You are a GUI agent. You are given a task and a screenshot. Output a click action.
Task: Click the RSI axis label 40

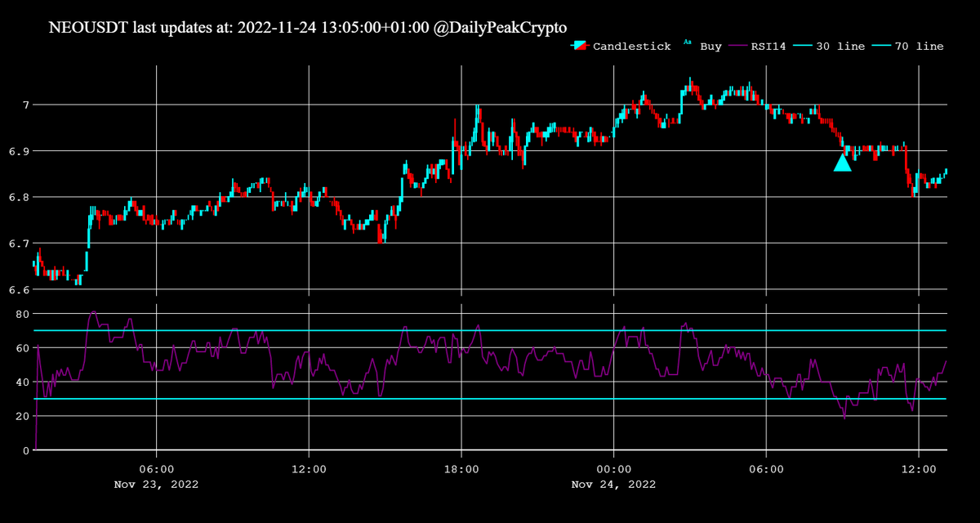(23, 382)
